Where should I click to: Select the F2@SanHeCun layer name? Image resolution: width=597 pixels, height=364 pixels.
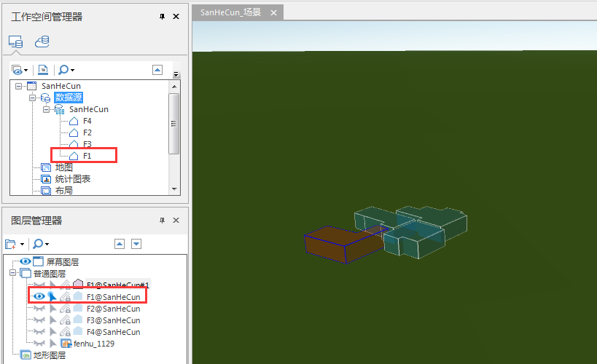pos(114,309)
